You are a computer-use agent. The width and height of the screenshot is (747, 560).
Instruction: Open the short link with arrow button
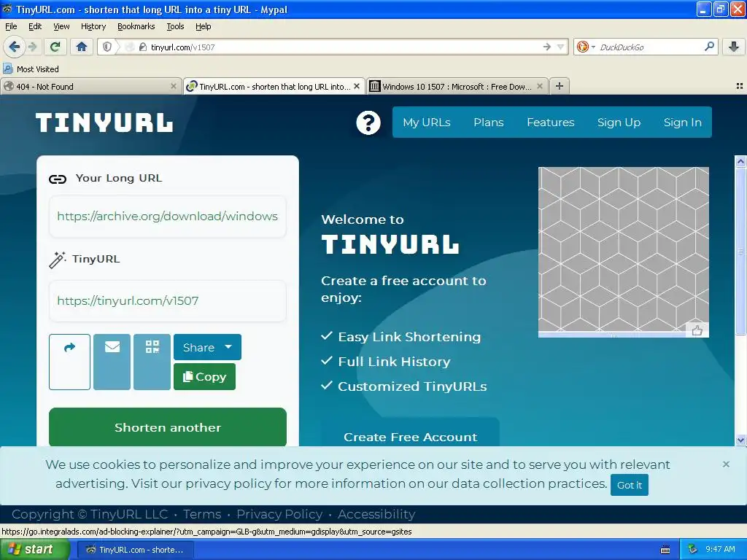(x=69, y=362)
